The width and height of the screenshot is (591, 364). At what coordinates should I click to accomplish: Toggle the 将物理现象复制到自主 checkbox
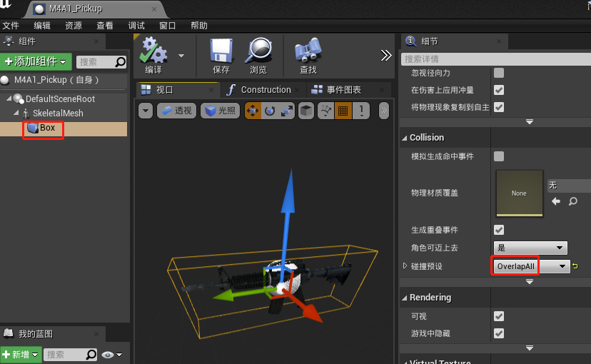[499, 107]
